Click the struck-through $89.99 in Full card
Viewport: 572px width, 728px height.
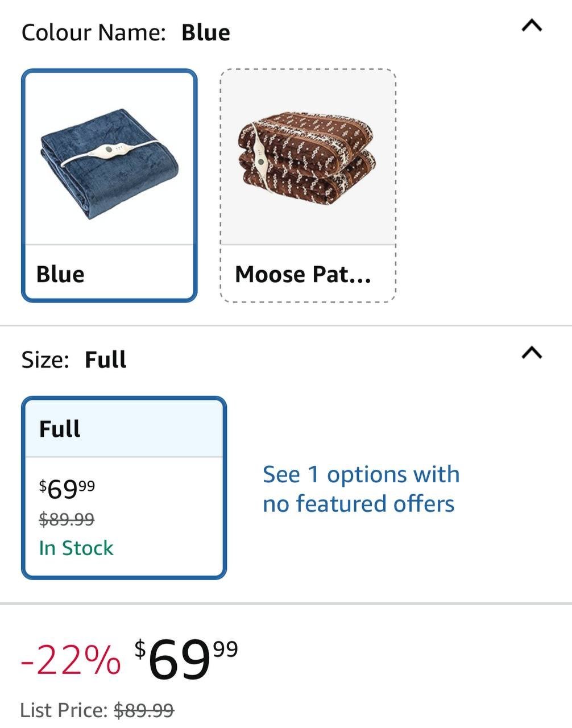pos(67,519)
